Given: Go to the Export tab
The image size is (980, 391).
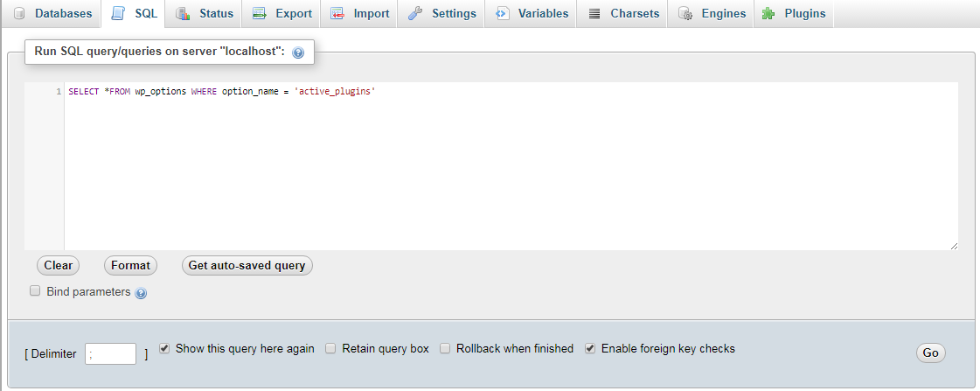Looking at the screenshot, I should tap(281, 14).
